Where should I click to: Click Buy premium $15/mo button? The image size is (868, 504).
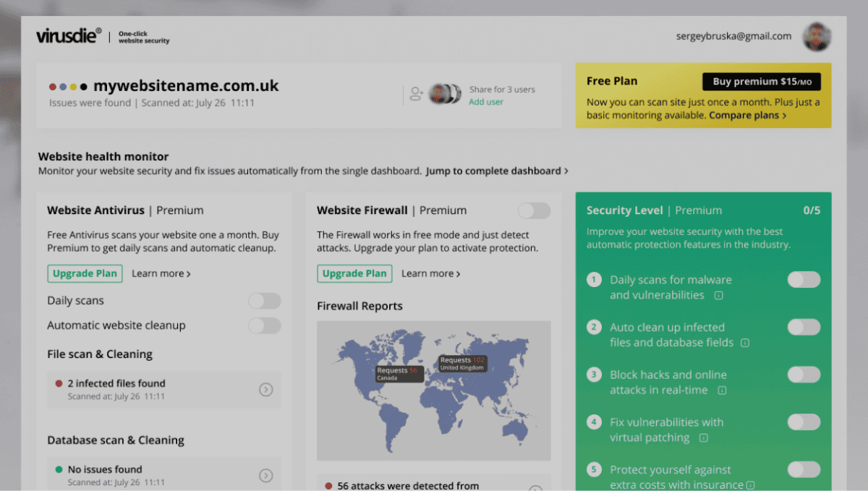pos(761,82)
